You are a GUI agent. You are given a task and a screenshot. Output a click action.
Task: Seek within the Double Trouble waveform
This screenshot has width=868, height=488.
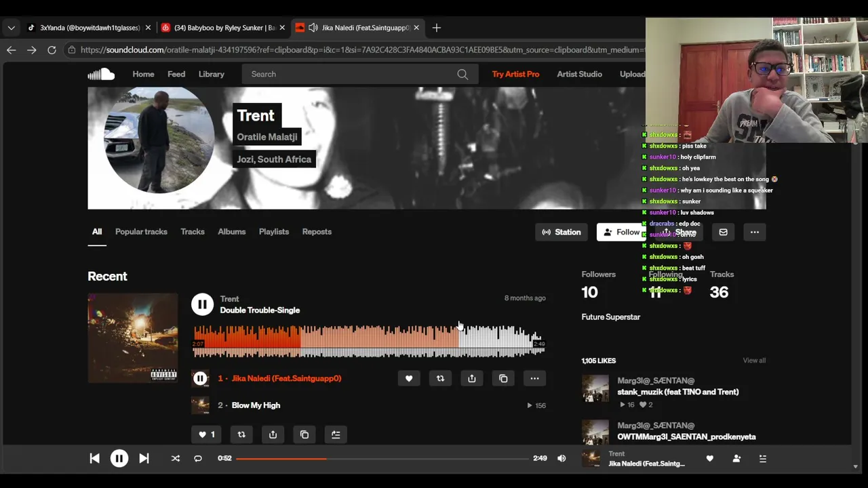pos(369,341)
